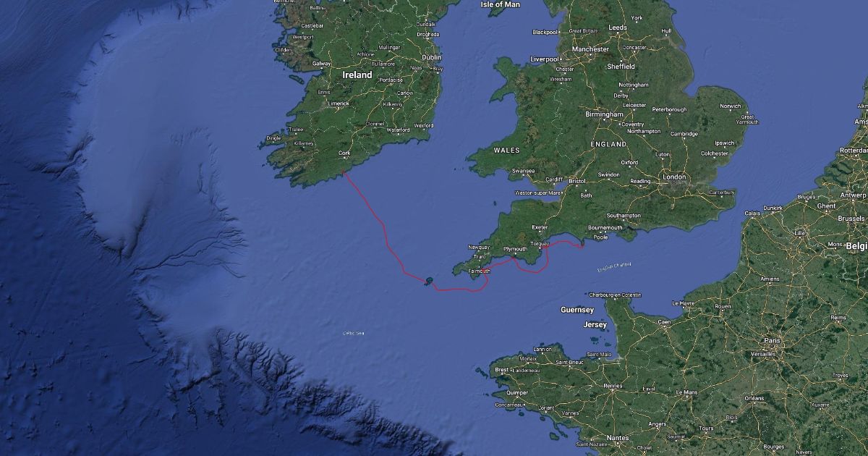This screenshot has width=868, height=456.
Task: Click the London city label
Action: click(673, 177)
